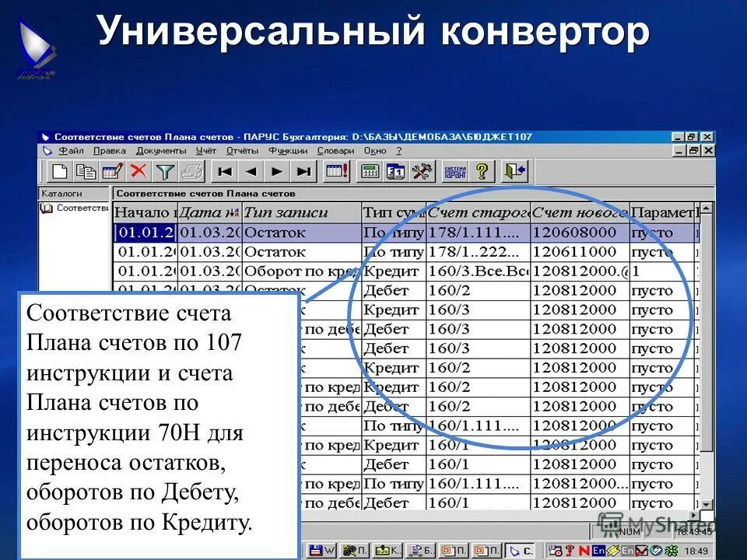Open the Словари menu
747x560 pixels.
coord(335,151)
